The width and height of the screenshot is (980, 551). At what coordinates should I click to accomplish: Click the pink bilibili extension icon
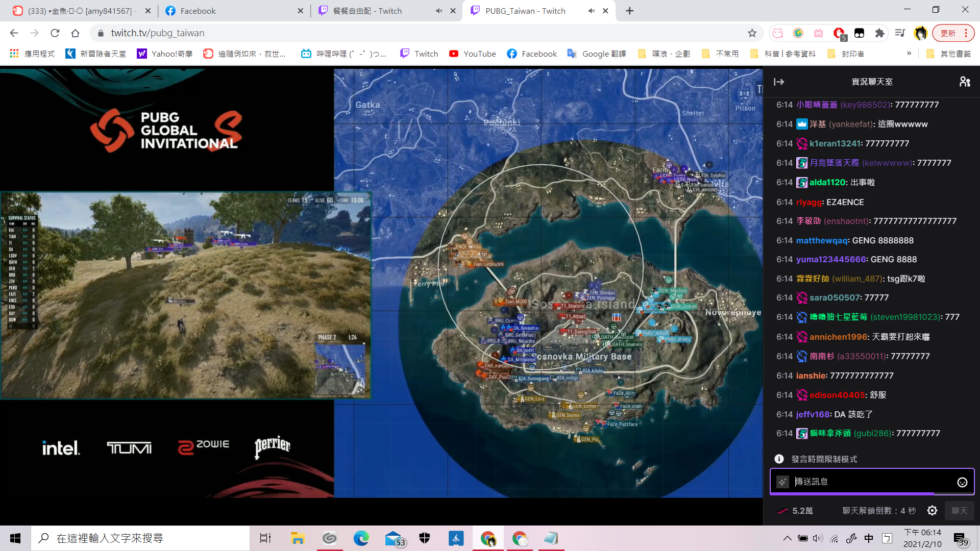click(x=818, y=33)
